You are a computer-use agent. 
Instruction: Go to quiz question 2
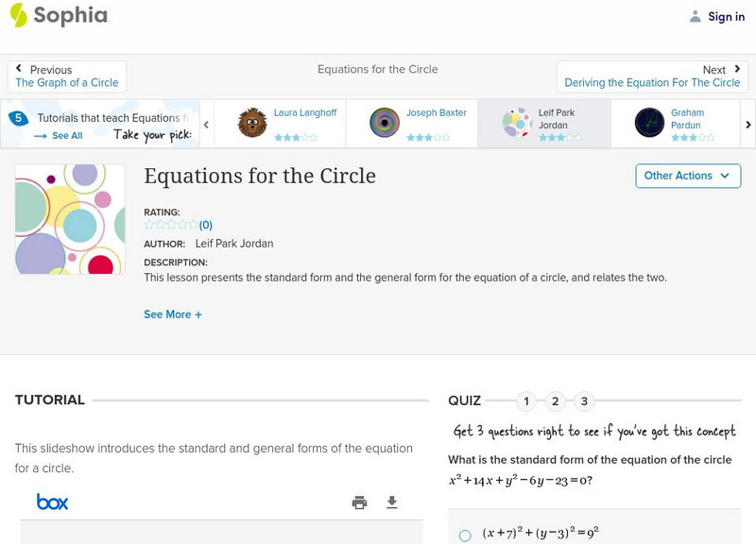[556, 401]
